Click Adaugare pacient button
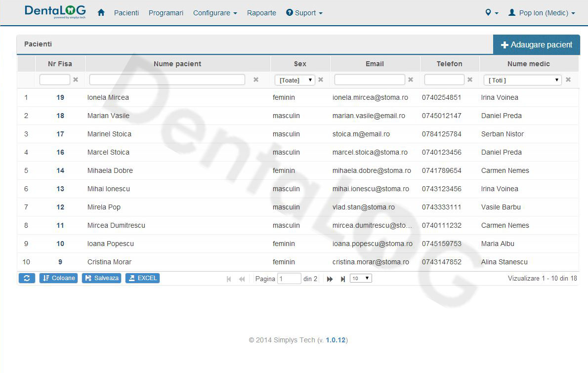The height and width of the screenshot is (373, 588). 537,44
